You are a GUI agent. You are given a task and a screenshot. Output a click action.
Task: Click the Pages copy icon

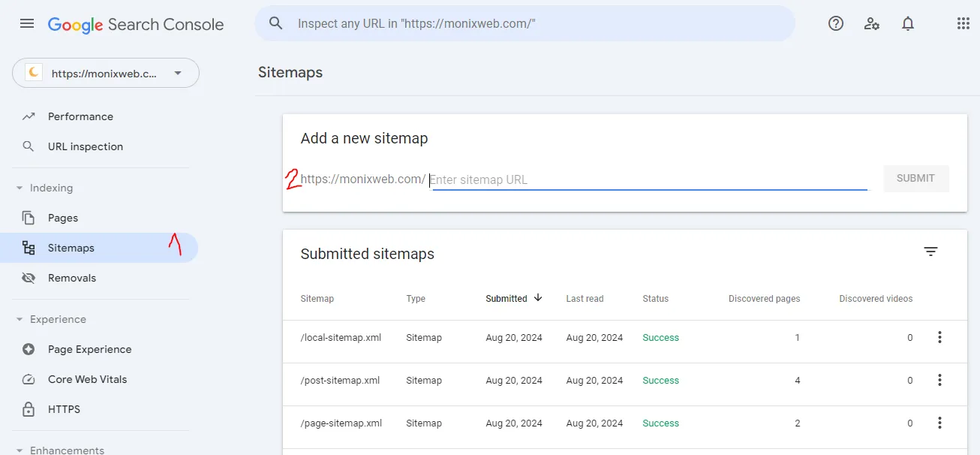tap(29, 218)
